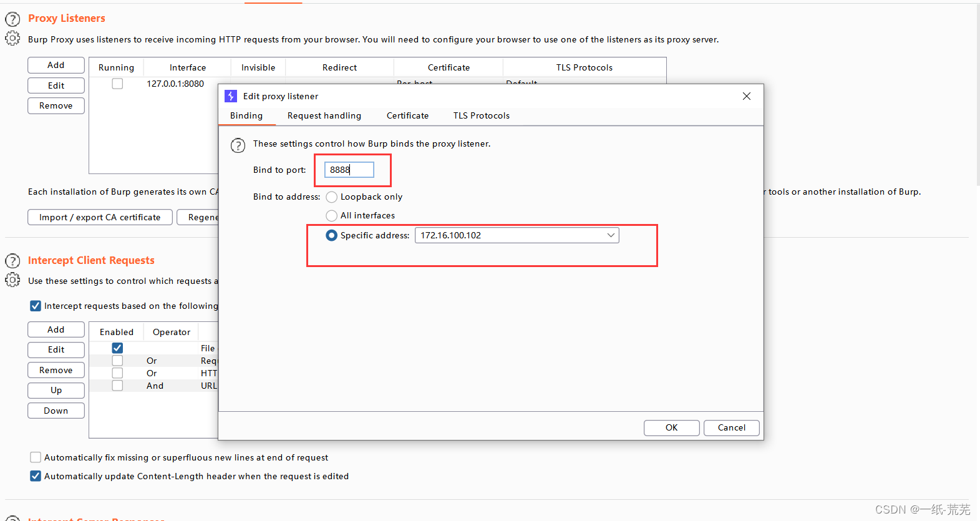Click Import / export CA certificate button
Image resolution: width=980 pixels, height=521 pixels.
pyautogui.click(x=100, y=217)
